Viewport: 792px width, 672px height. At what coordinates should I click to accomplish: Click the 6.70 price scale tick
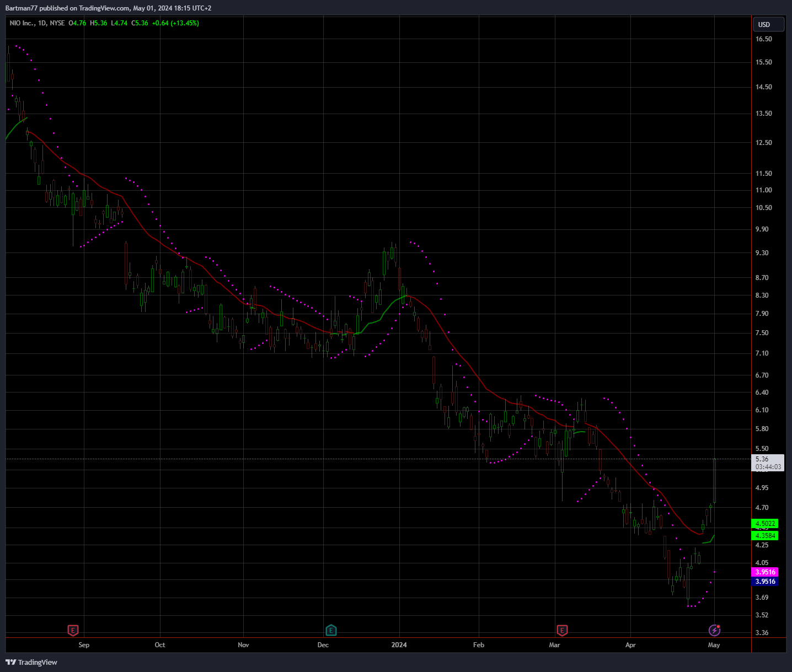[762, 375]
